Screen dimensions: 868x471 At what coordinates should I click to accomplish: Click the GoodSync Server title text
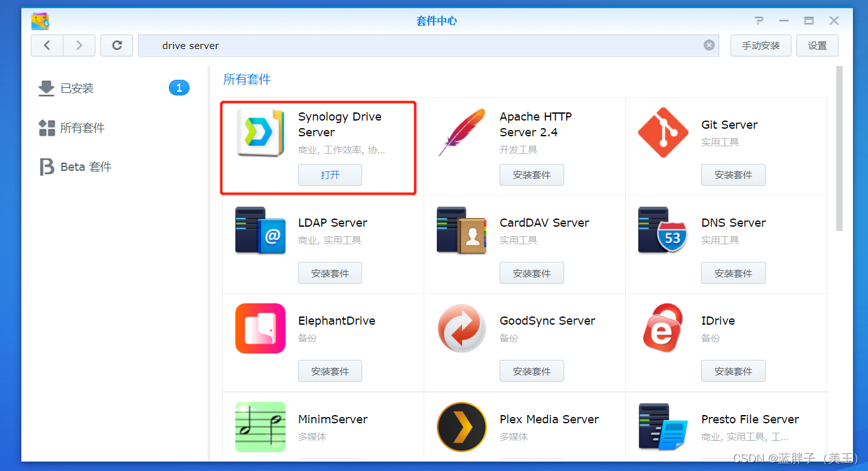click(x=547, y=320)
